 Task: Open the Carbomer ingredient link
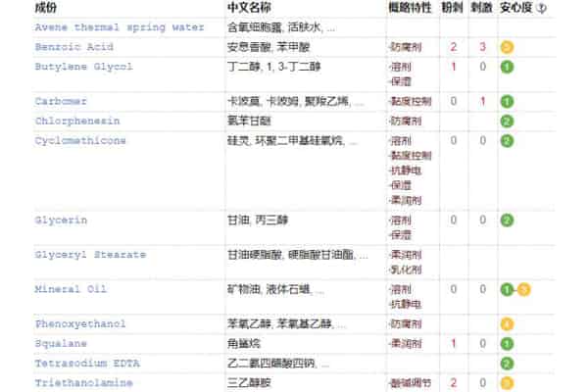coord(61,101)
